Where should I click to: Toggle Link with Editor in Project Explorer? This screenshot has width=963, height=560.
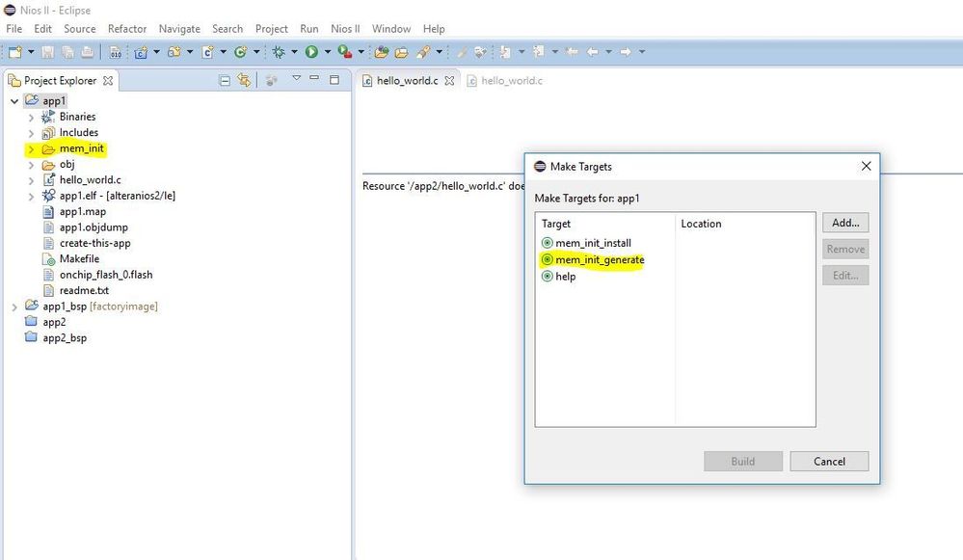[x=245, y=80]
